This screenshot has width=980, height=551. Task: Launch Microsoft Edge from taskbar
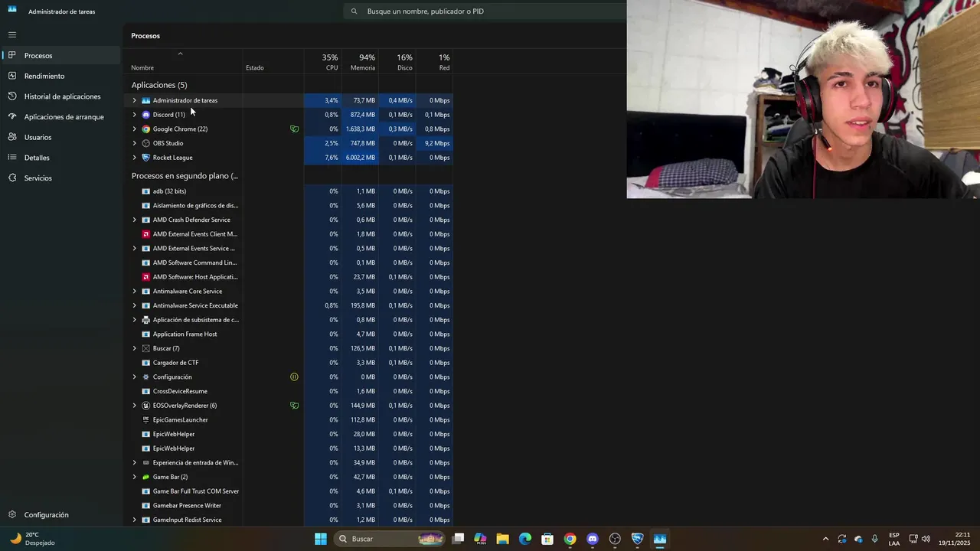[x=525, y=539]
